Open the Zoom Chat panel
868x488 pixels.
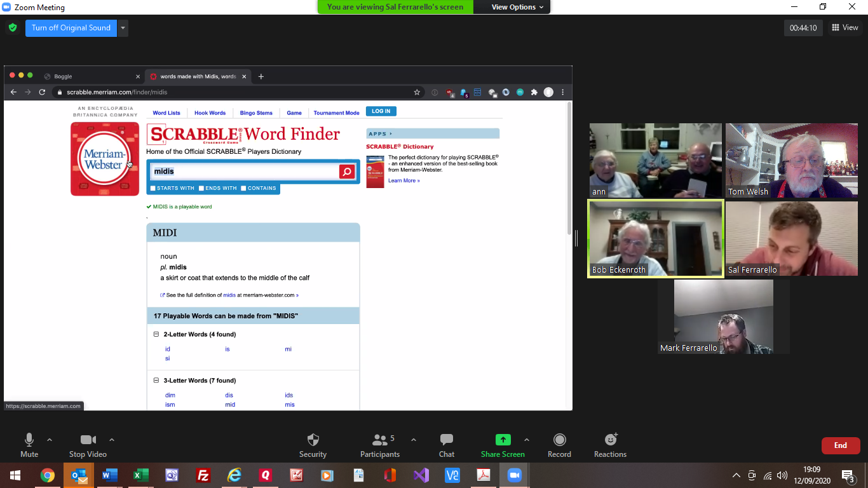pyautogui.click(x=447, y=445)
